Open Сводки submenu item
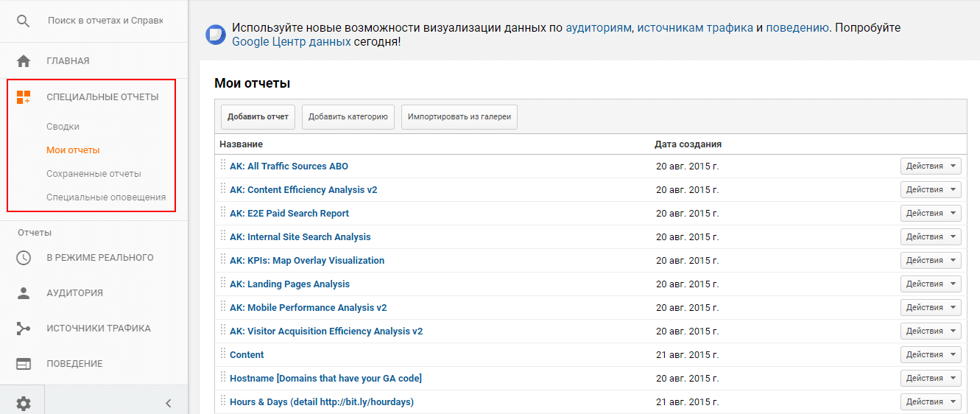980x414 pixels. point(63,127)
